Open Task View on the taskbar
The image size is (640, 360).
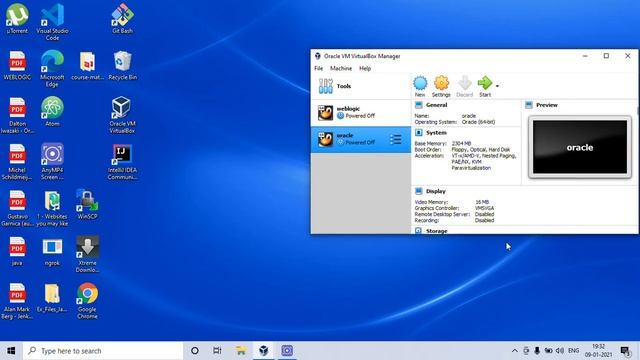(x=217, y=351)
